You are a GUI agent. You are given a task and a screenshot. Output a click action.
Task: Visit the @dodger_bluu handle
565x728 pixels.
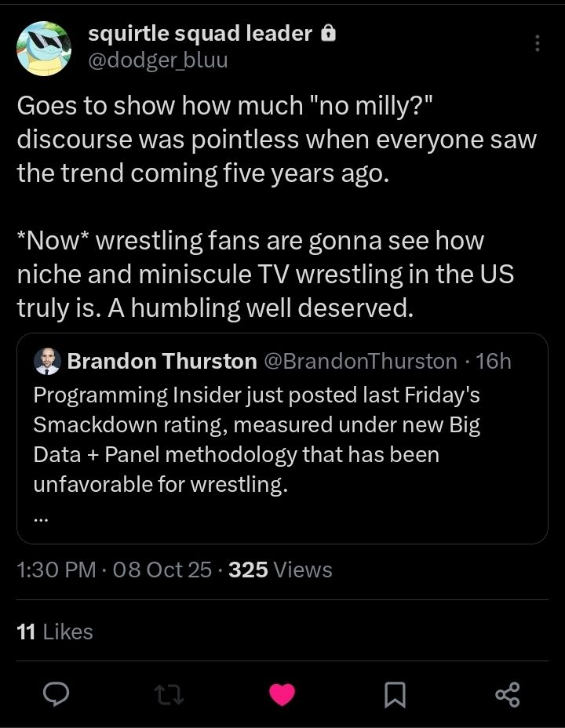158,60
